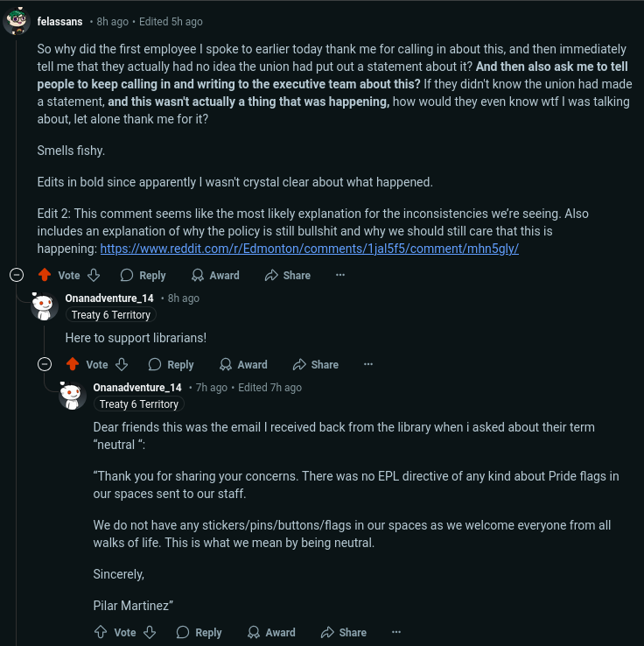Upvote the Pilar Martinez email comment

(x=101, y=632)
